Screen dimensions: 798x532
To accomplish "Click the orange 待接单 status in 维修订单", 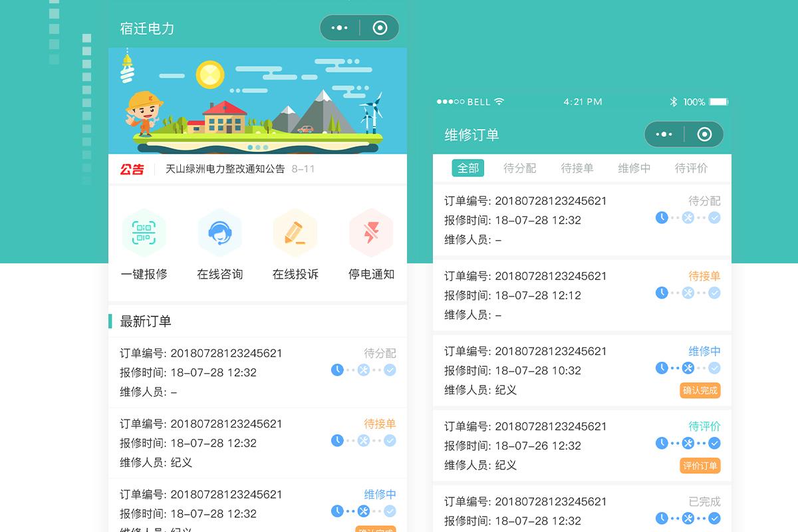I will click(704, 276).
